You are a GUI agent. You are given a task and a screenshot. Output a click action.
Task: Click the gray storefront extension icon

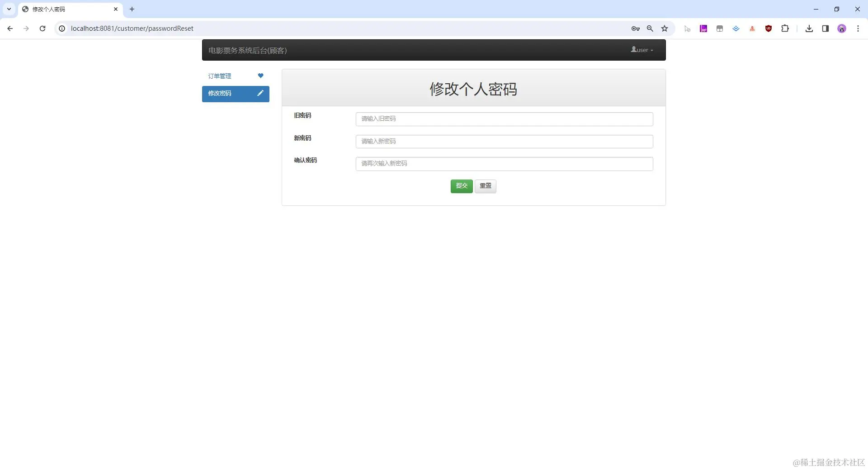click(x=720, y=28)
